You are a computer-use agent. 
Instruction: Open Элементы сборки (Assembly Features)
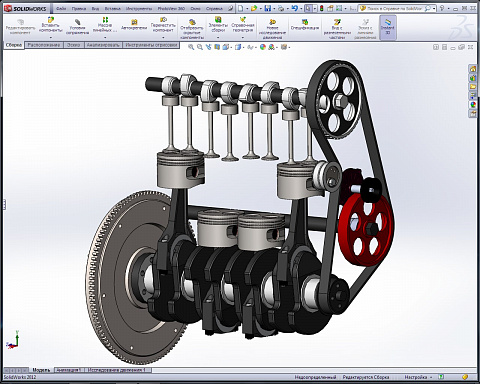click(x=218, y=25)
